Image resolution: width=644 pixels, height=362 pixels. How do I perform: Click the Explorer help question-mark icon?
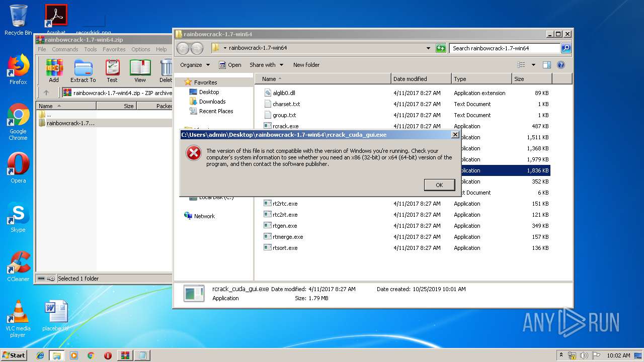point(561,65)
